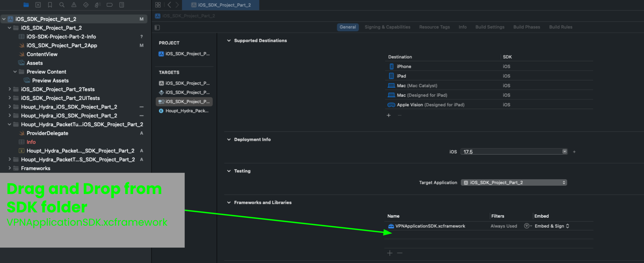
Task: Open the Test navigator diamond icon
Action: coord(86,5)
